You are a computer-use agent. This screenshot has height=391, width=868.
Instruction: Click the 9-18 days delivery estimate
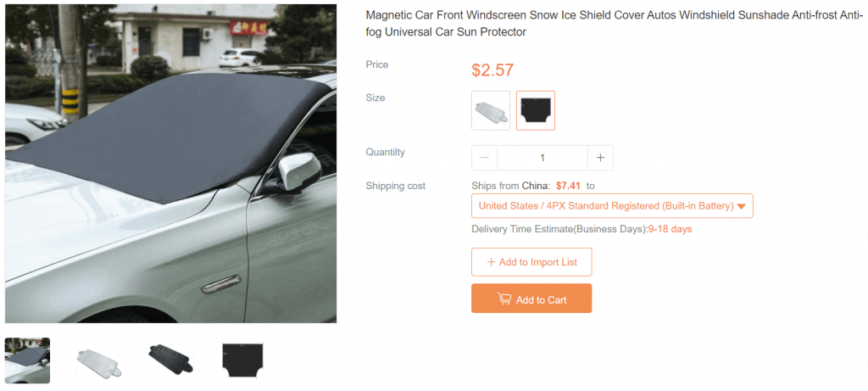point(670,229)
